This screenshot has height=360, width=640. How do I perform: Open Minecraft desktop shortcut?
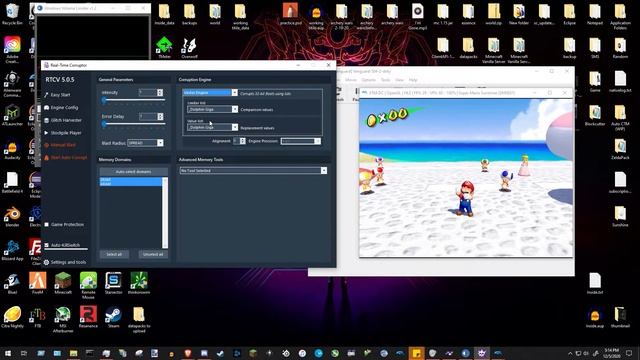pos(63,283)
